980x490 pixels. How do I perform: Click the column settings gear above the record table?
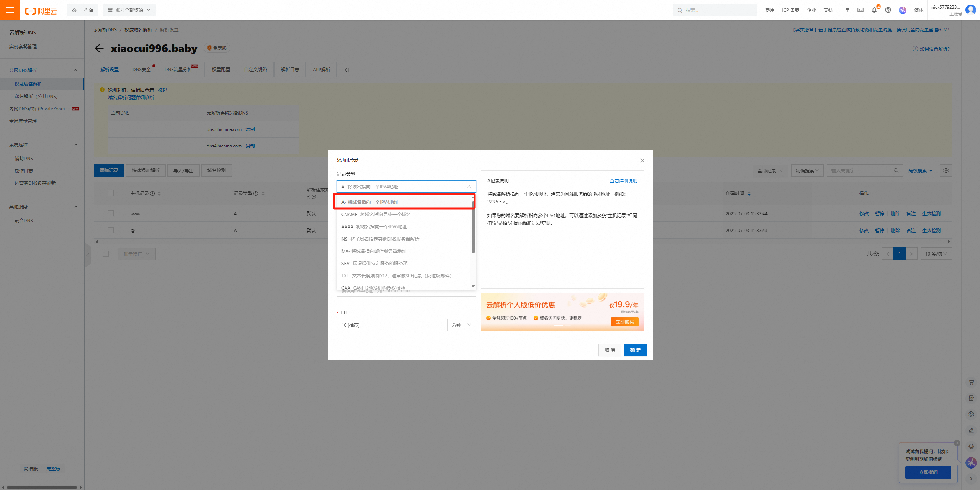946,170
